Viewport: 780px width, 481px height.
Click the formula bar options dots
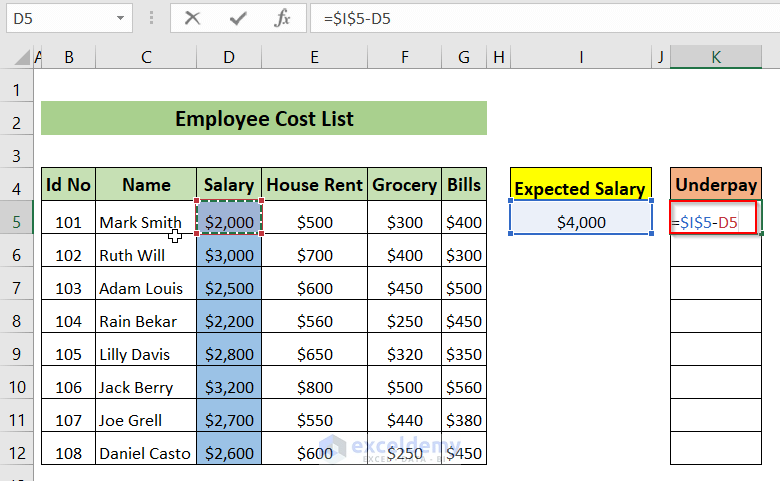click(x=152, y=18)
